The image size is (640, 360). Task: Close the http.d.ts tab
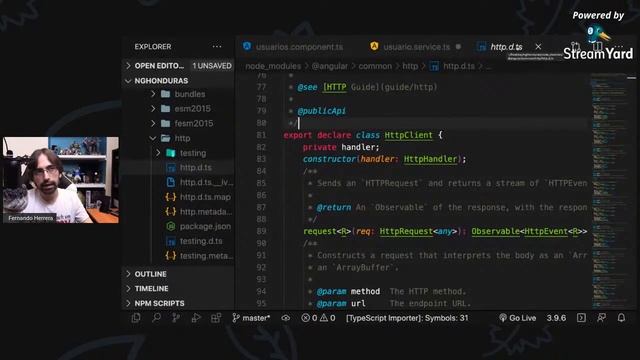[538, 47]
